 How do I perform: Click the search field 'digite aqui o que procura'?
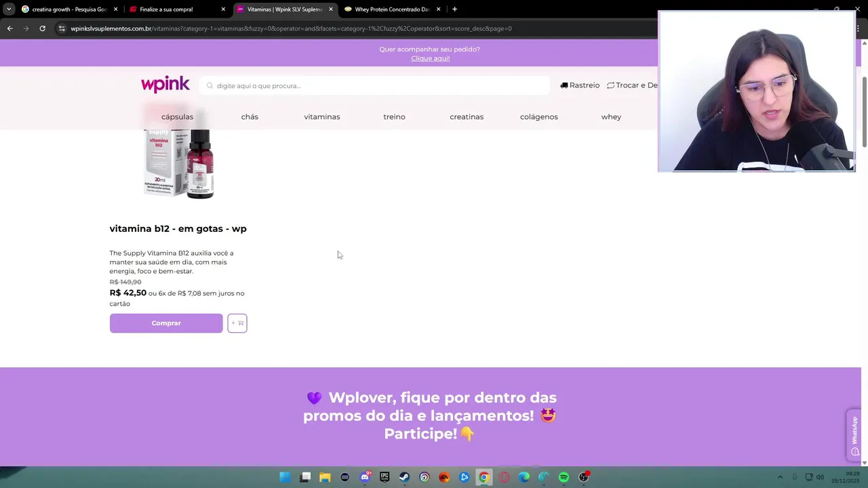tap(374, 85)
